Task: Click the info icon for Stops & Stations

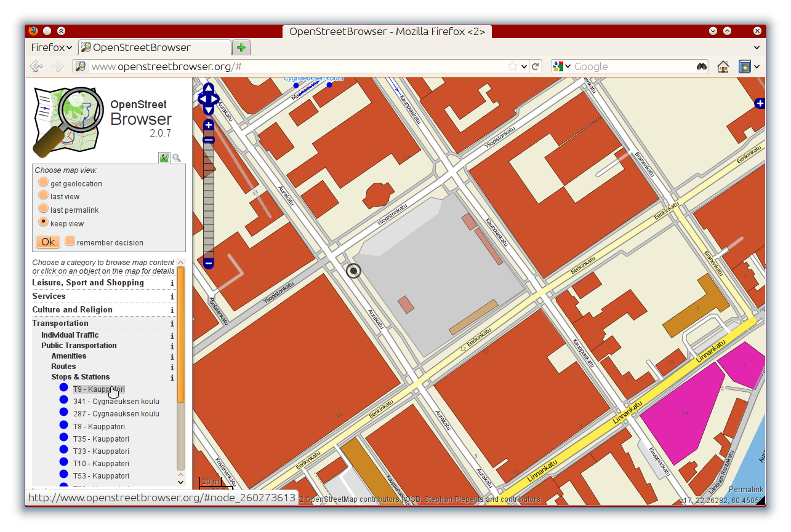Action: (172, 377)
